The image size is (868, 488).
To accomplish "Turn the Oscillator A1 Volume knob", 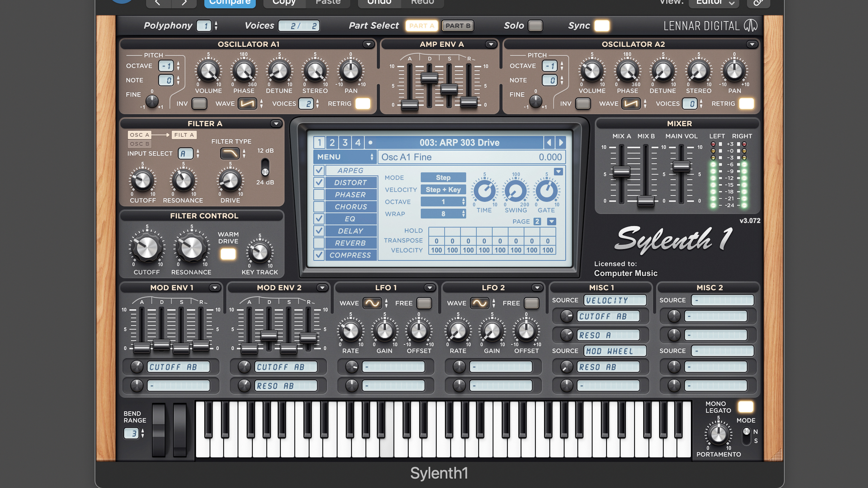I will pos(208,71).
